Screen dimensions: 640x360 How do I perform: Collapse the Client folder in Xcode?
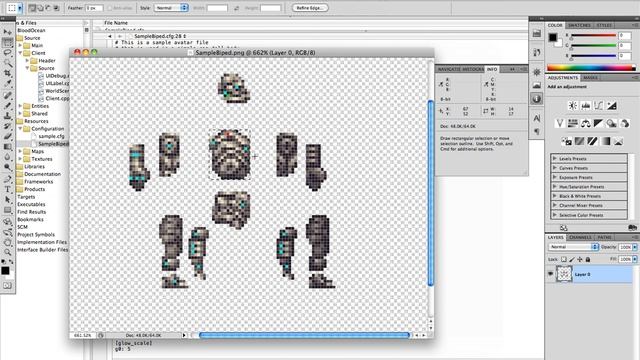[20, 53]
